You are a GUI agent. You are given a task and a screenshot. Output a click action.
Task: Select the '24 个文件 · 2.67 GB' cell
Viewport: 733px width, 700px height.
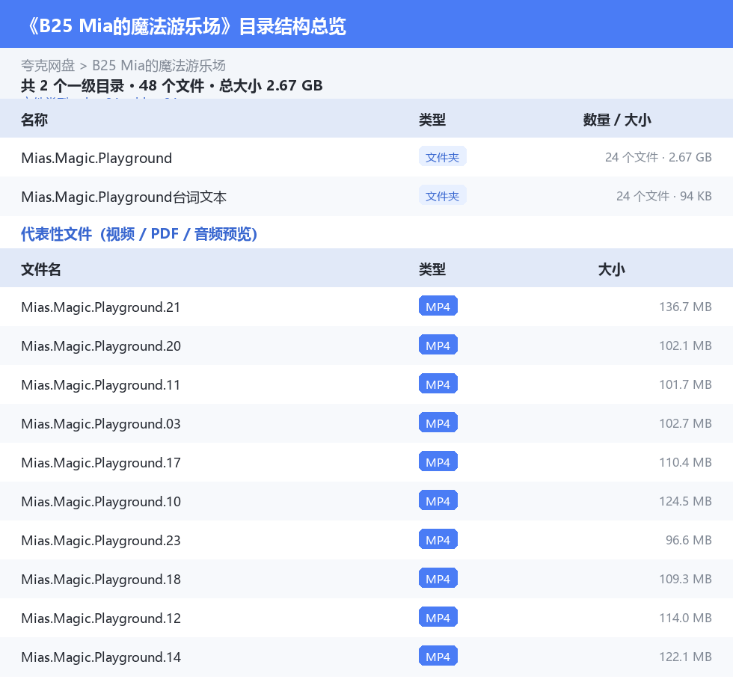click(658, 157)
